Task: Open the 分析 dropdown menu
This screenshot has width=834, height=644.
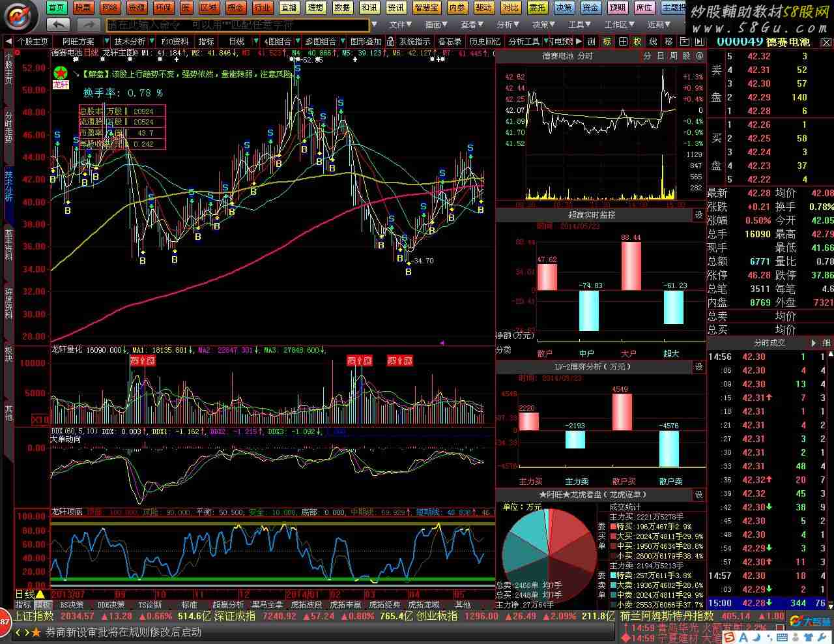Action: (508, 25)
